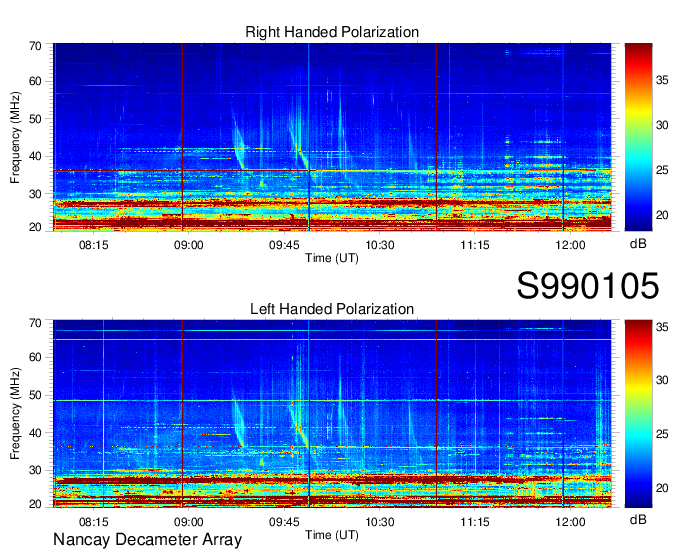680x552 pixels.
Task: Click 09:00 tick under Left Handed plot
Action: [x=189, y=522]
